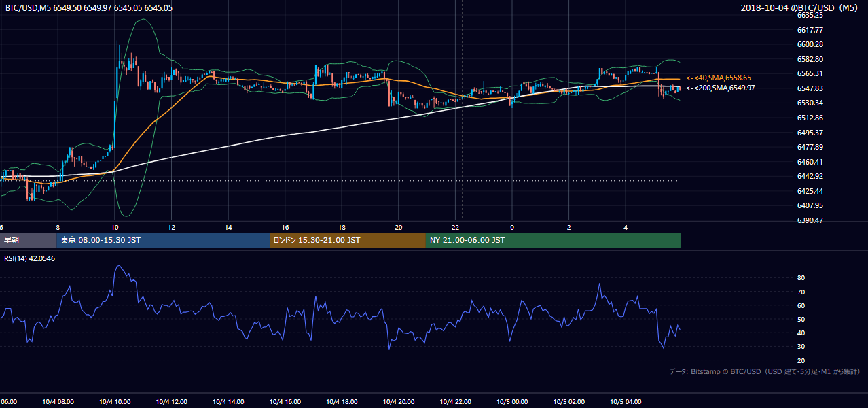This screenshot has height=408, width=868.
Task: Click the 10/4 14:00 time label
Action: [228, 402]
